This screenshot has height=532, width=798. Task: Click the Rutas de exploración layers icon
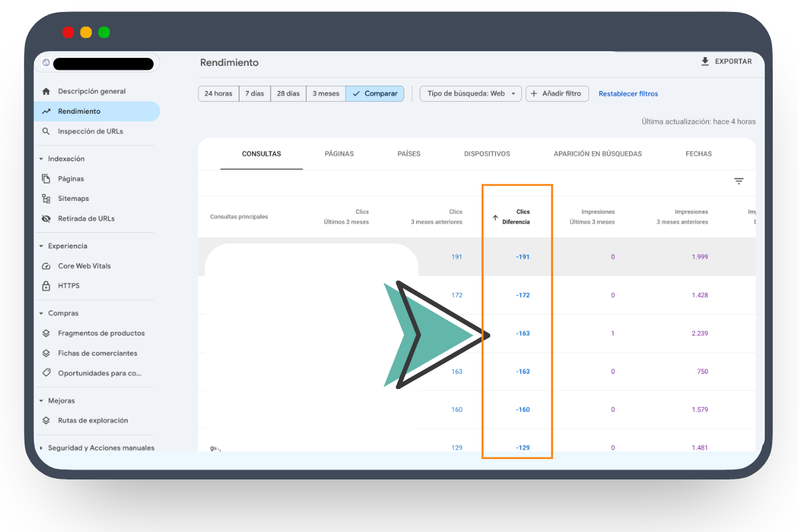pos(46,420)
